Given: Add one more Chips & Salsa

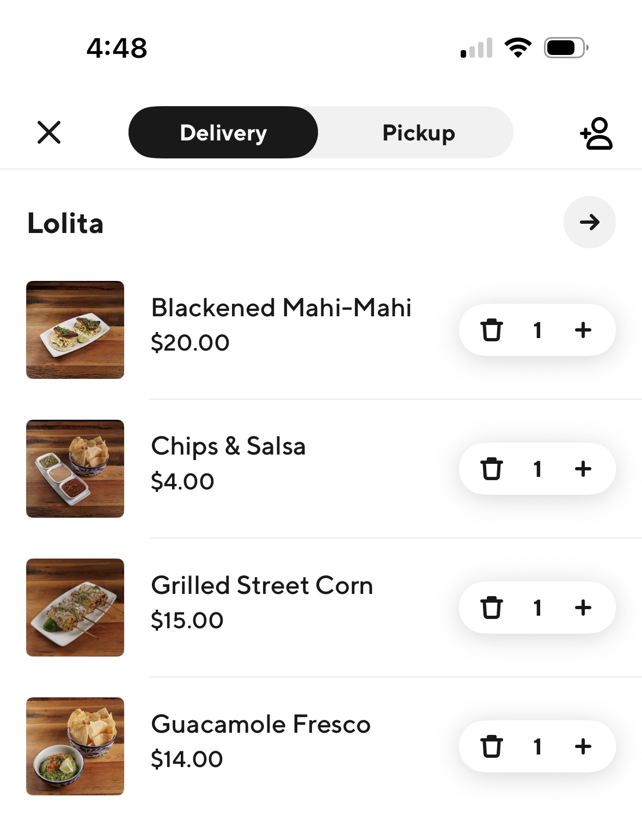Looking at the screenshot, I should [583, 469].
